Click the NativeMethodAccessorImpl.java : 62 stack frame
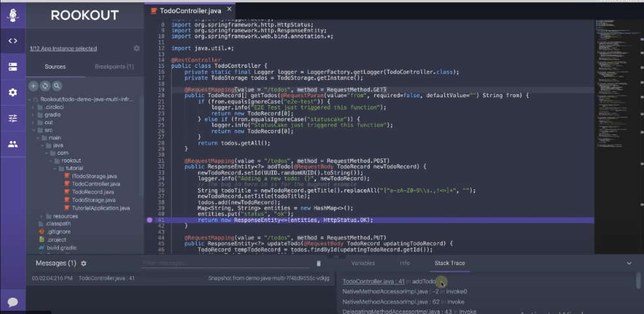The height and width of the screenshot is (314, 644). [x=404, y=302]
